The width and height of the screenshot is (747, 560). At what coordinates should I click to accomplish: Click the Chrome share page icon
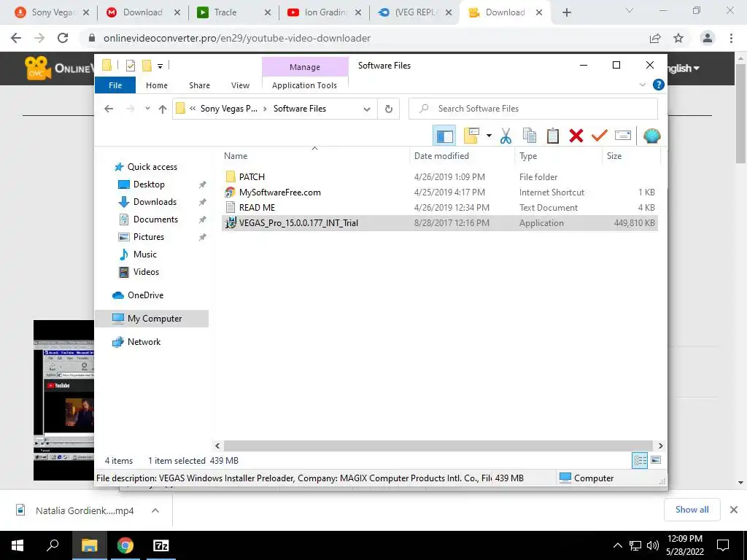655,38
